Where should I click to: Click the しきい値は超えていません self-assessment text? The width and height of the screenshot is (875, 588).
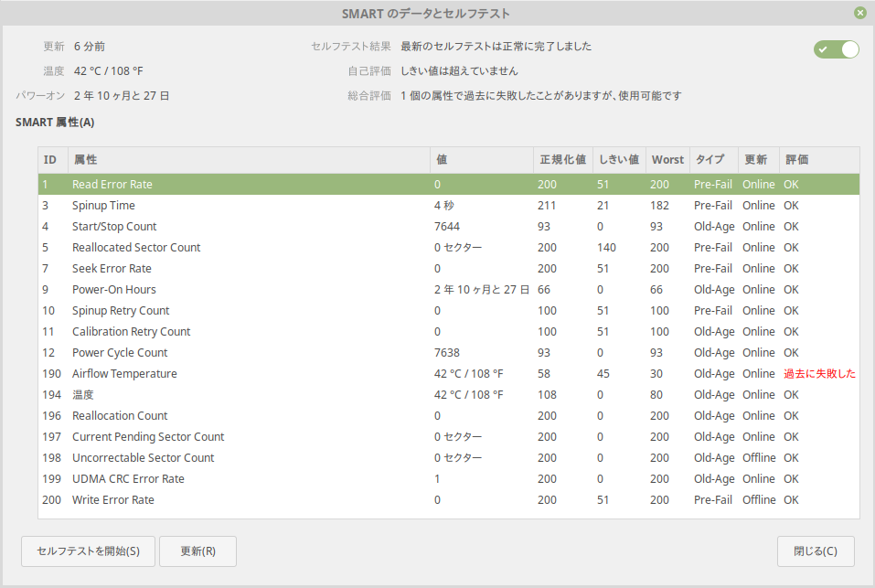pos(459,70)
